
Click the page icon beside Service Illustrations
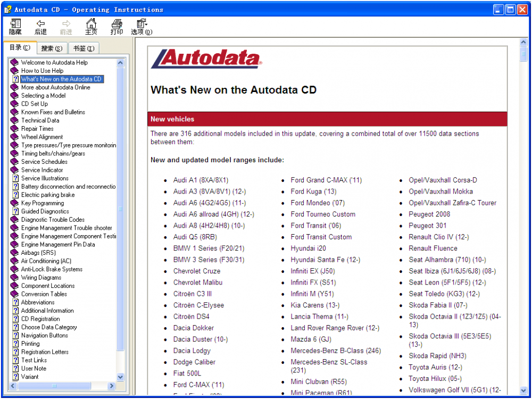click(x=15, y=178)
